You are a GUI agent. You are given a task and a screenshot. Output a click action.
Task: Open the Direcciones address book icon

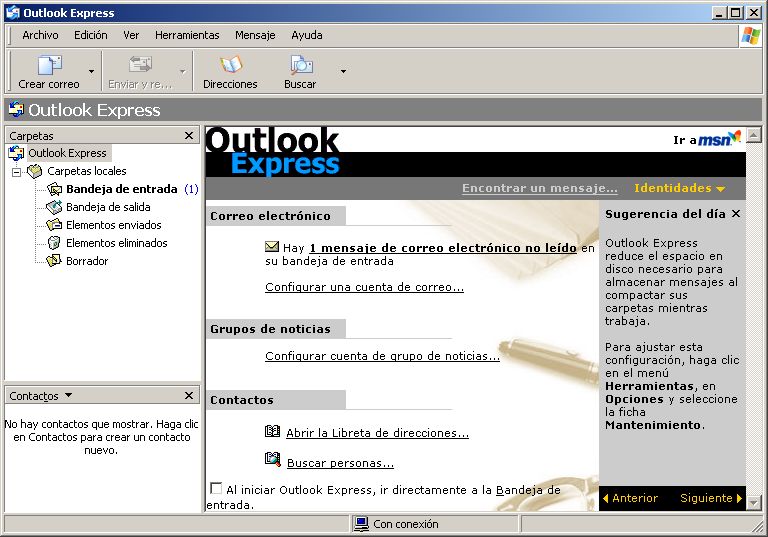[230, 65]
